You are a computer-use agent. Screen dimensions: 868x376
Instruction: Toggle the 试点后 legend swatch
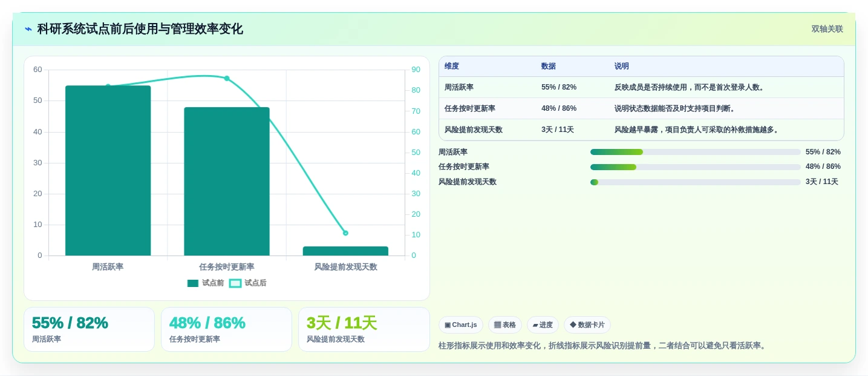tap(235, 283)
